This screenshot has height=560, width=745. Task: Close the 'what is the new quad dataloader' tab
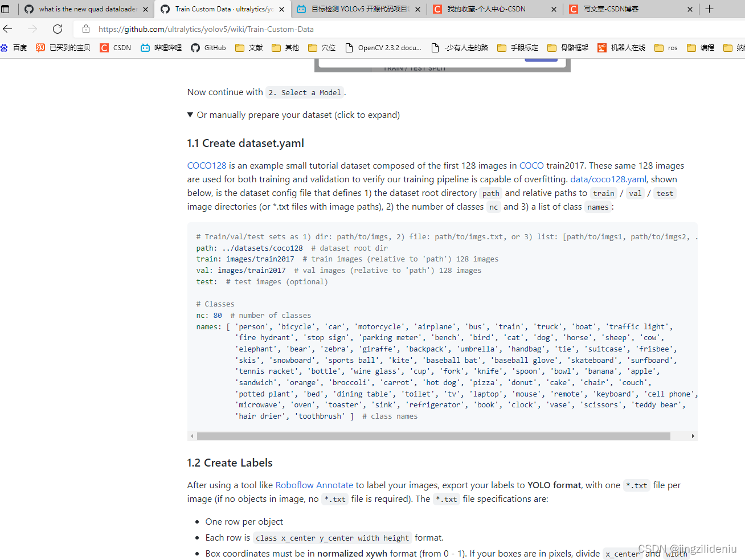coord(145,9)
